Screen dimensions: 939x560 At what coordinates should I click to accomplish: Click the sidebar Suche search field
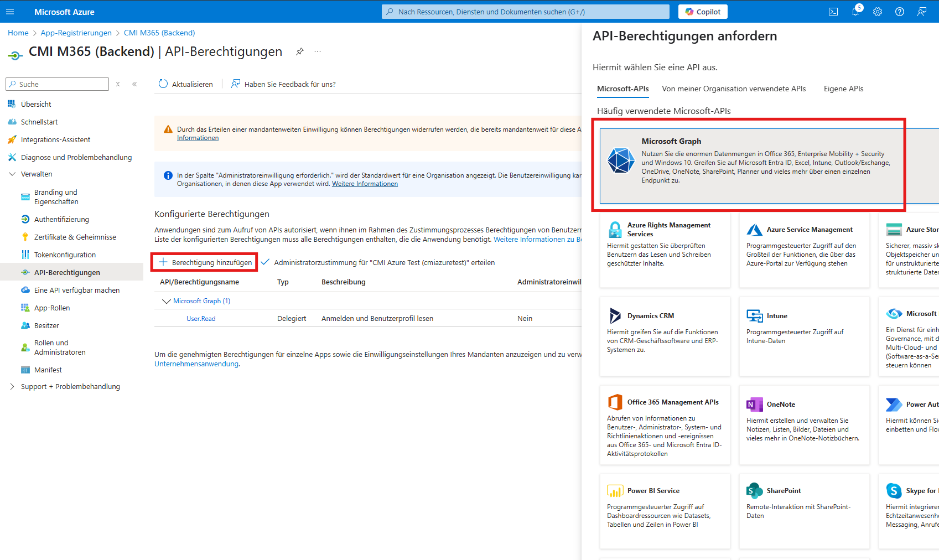[x=57, y=84]
